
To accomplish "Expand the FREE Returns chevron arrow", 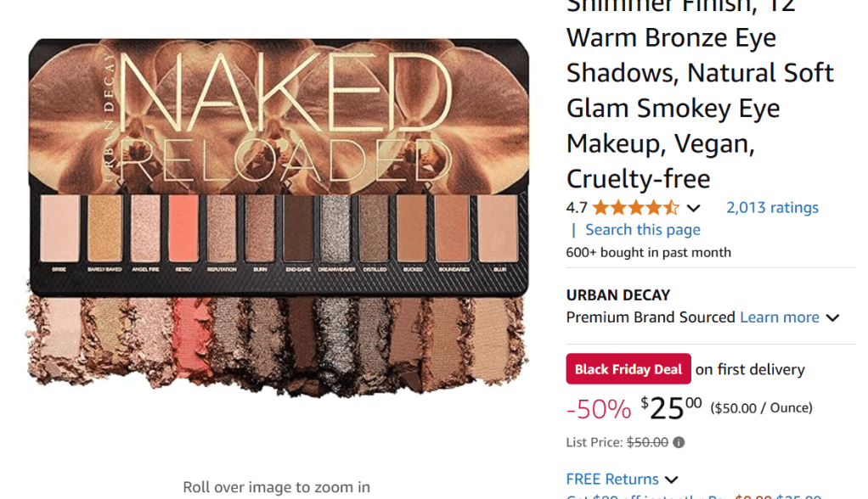I will 672,479.
